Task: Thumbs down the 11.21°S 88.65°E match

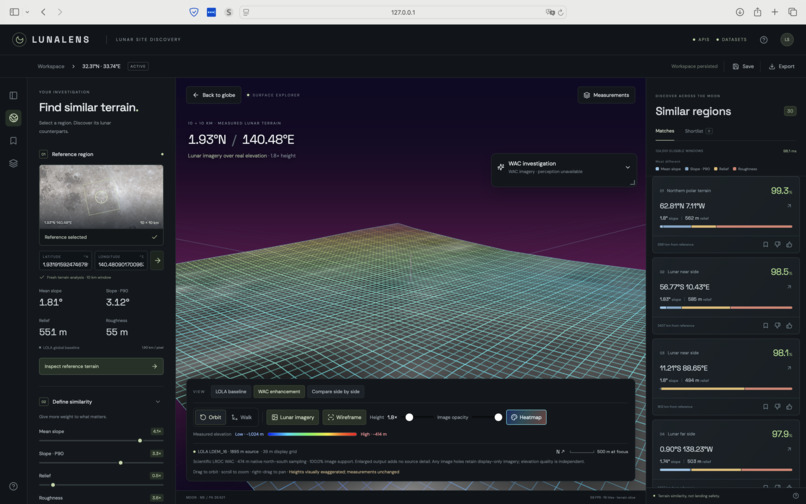Action: click(777, 407)
